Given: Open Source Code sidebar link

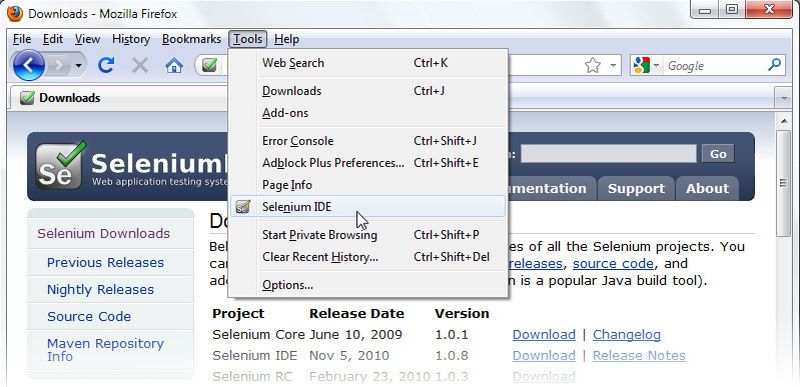Looking at the screenshot, I should click(89, 317).
